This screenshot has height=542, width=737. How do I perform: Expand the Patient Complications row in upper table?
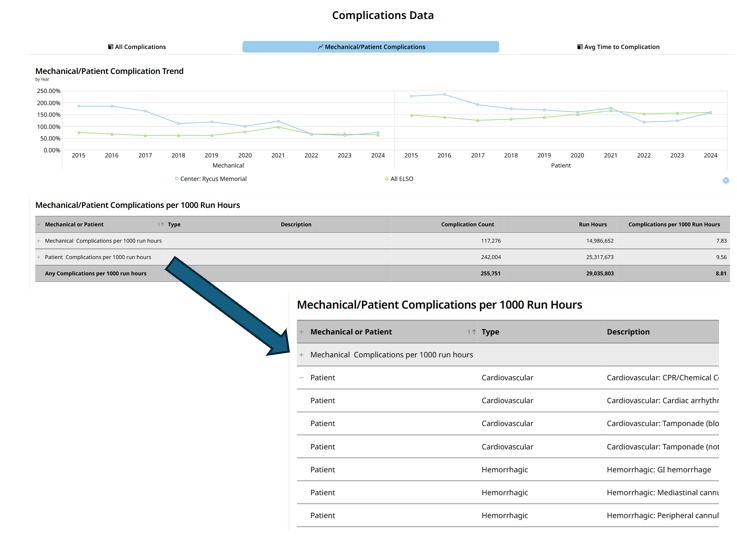(39, 257)
